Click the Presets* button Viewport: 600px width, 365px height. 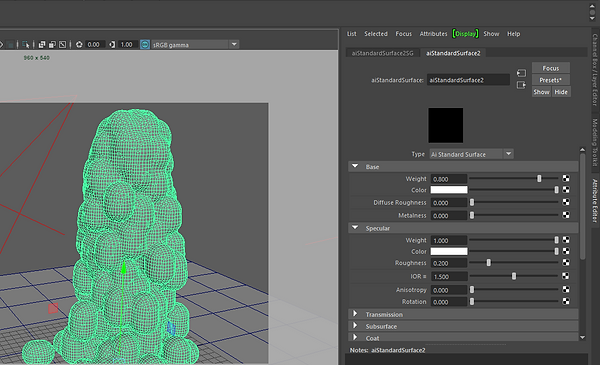(551, 80)
